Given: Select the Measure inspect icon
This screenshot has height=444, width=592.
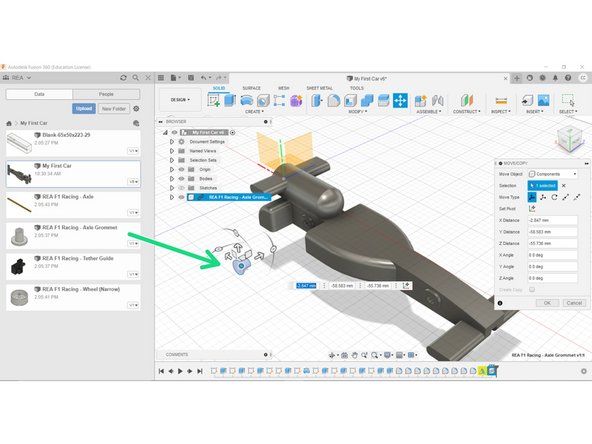Looking at the screenshot, I should pos(501,100).
